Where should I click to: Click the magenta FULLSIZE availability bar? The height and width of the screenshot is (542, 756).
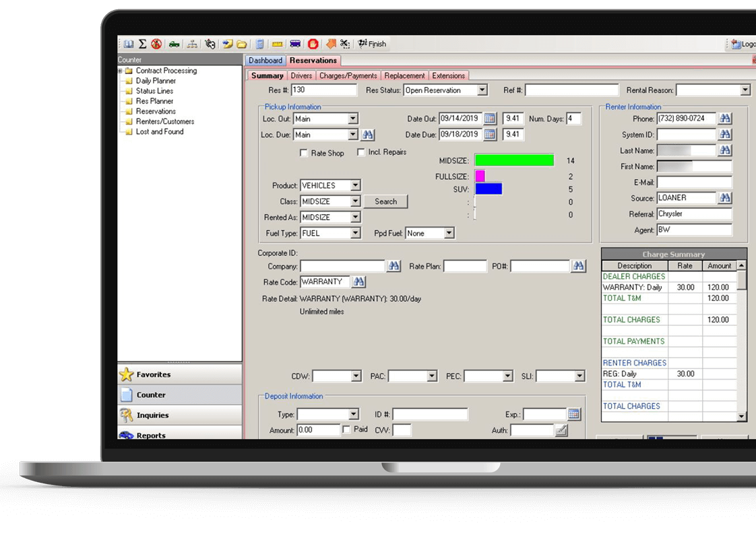(480, 176)
